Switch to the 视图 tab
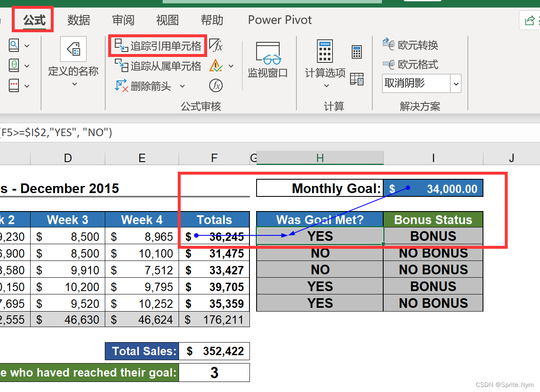Screen dimensions: 540x392 pyautogui.click(x=168, y=20)
